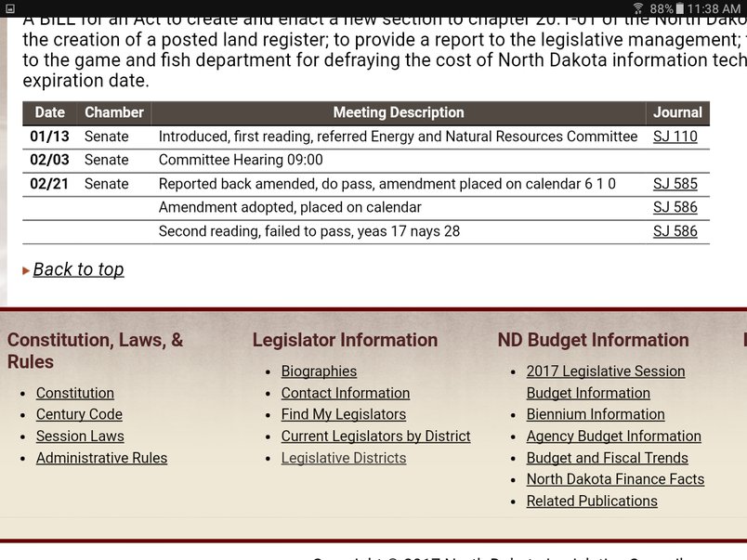Go to Century Code
This screenshot has width=747, height=560.
[x=79, y=414]
